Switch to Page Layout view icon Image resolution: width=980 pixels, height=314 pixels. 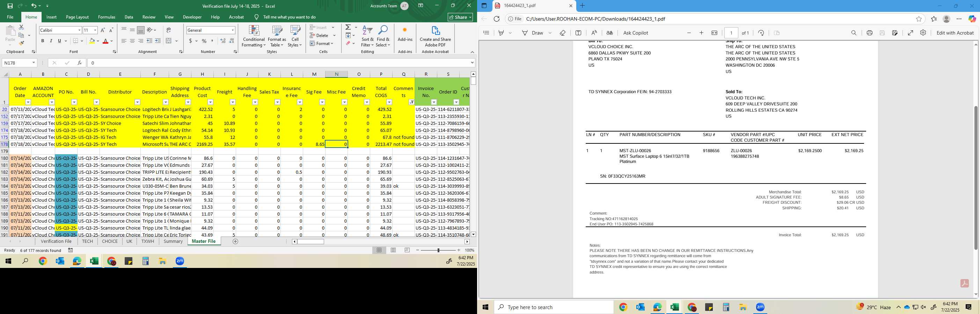pos(393,250)
